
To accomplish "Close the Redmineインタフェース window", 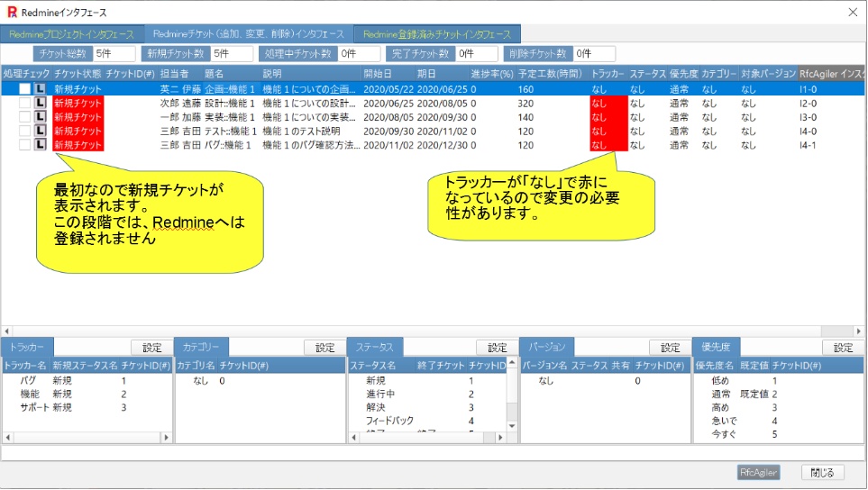I will tap(853, 13).
